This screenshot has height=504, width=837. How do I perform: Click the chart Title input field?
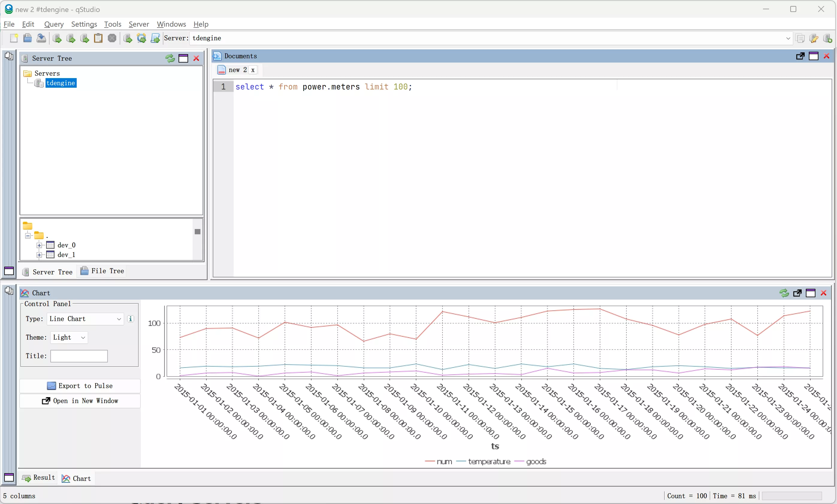[79, 356]
